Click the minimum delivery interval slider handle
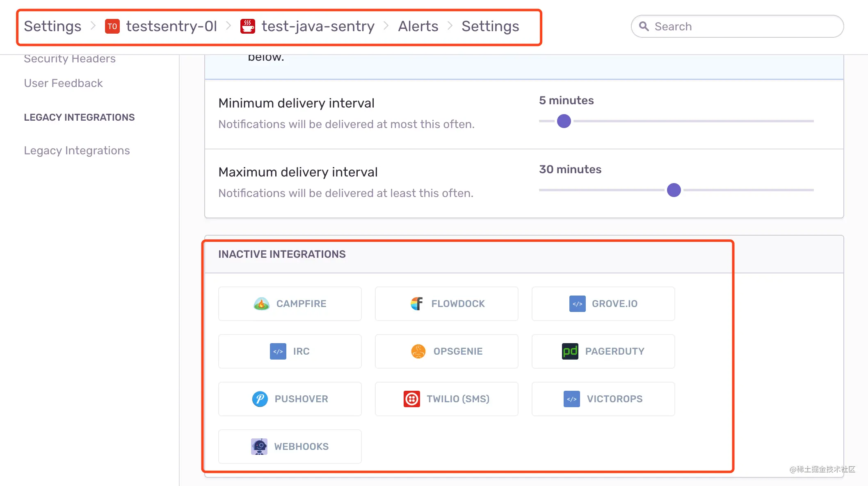This screenshot has height=486, width=868. coord(564,121)
